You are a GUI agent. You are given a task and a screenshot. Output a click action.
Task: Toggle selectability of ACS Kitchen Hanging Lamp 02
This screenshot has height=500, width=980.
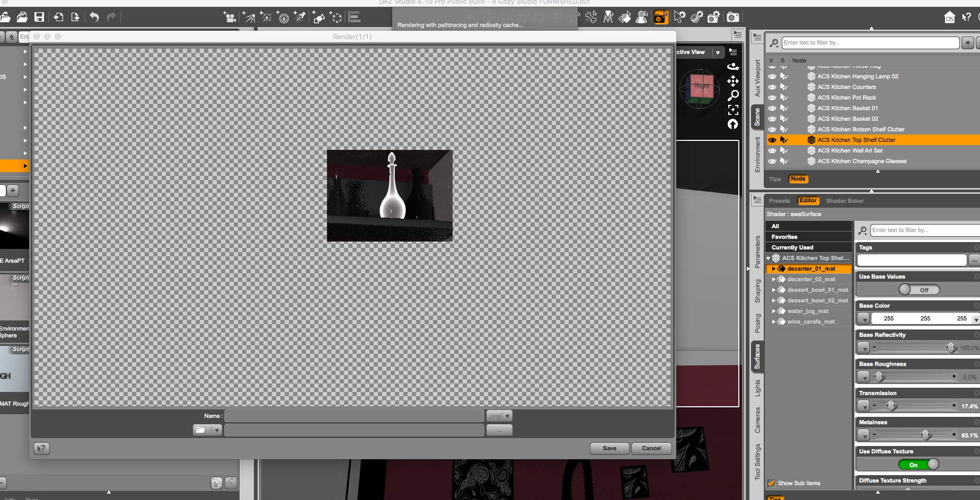click(784, 76)
